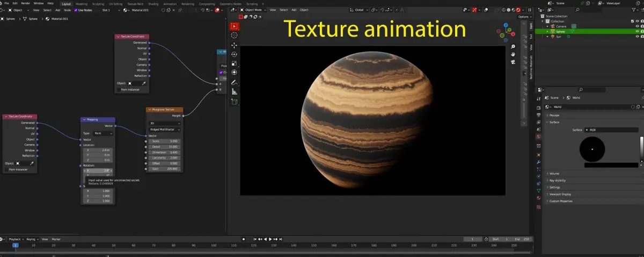Switch to the Shading workspace tab
Viewport: 644px width, 257px height.
click(x=153, y=4)
